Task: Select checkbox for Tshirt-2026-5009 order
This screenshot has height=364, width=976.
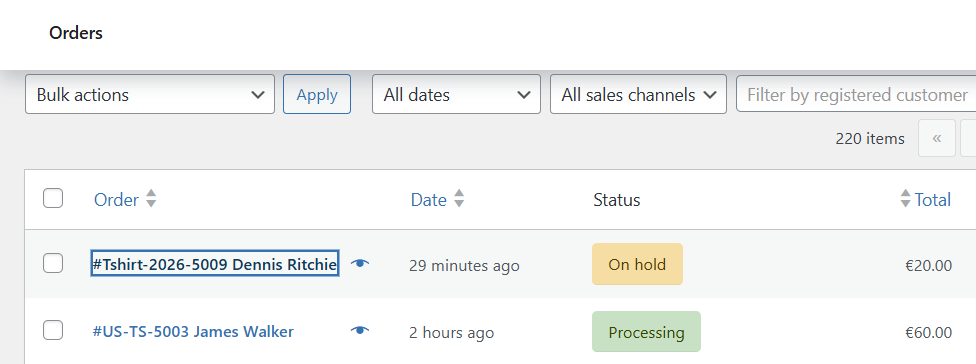Action: coord(53,263)
